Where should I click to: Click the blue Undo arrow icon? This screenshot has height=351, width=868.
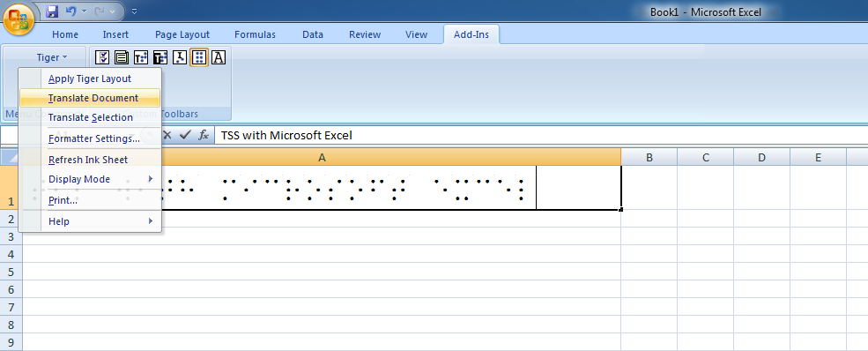point(70,11)
